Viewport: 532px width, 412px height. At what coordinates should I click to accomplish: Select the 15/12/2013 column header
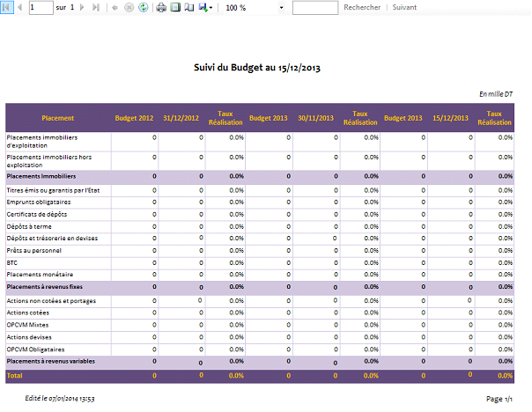(x=450, y=118)
